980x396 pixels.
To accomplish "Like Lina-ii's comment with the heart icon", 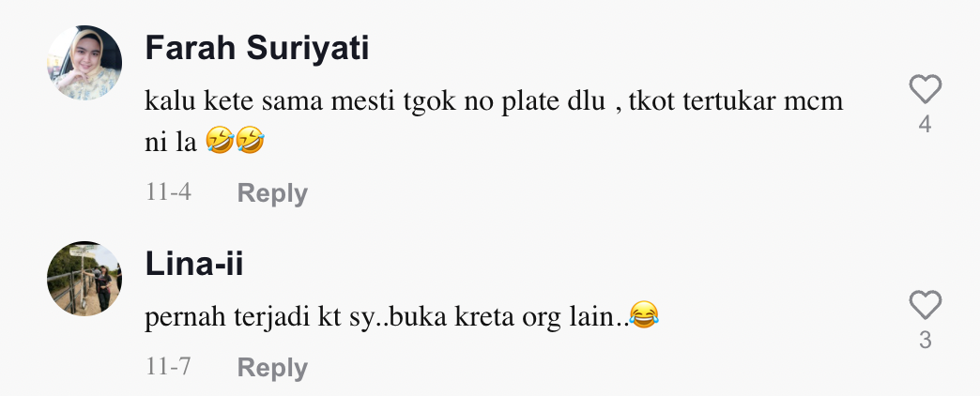I will 925,305.
